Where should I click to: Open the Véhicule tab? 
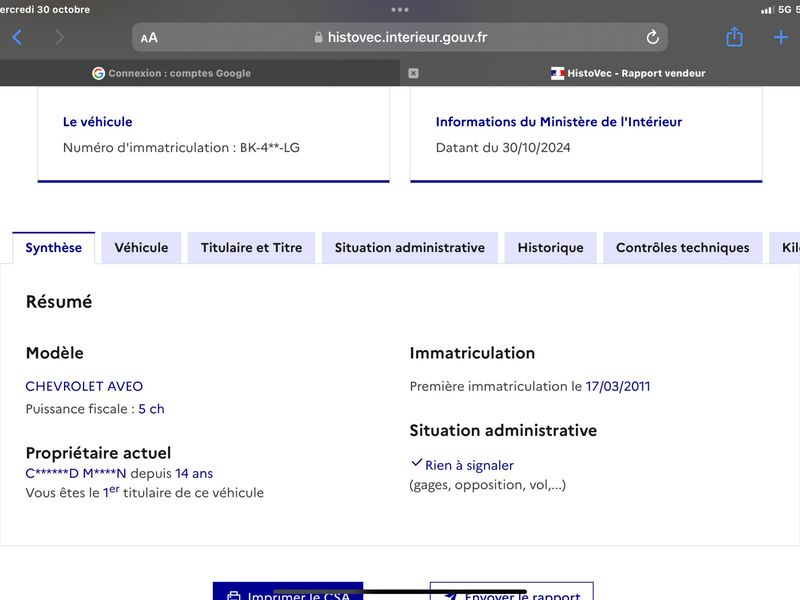141,247
